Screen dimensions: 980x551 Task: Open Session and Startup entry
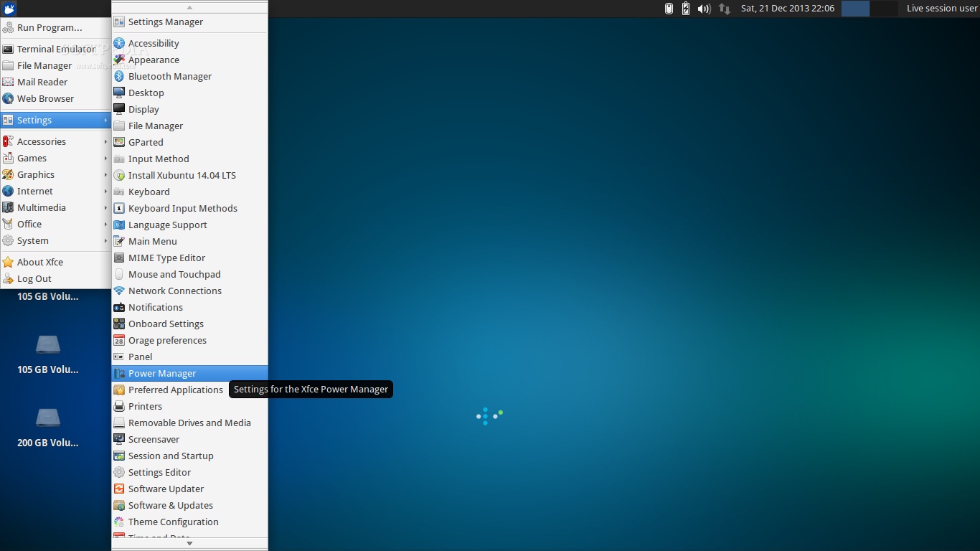pos(189,456)
